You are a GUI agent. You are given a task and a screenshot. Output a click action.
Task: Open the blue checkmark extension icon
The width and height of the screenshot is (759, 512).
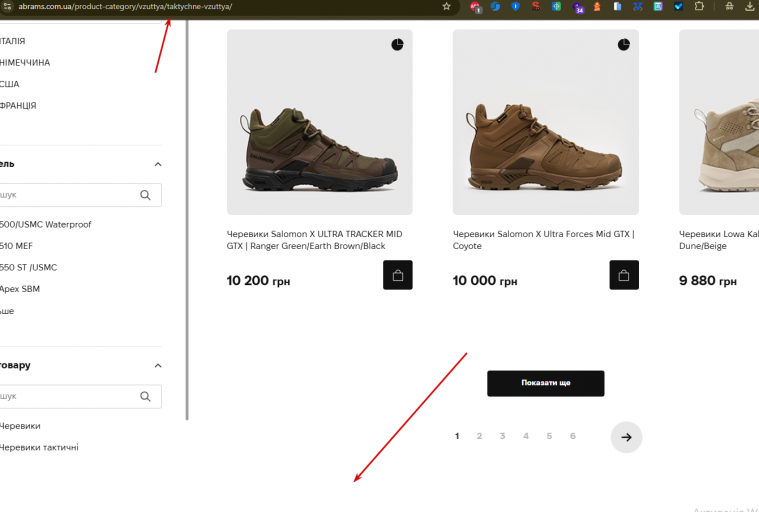(x=678, y=6)
